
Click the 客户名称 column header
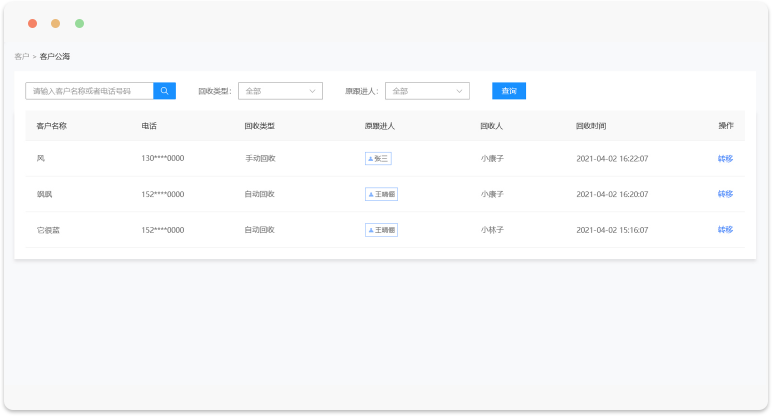point(51,126)
